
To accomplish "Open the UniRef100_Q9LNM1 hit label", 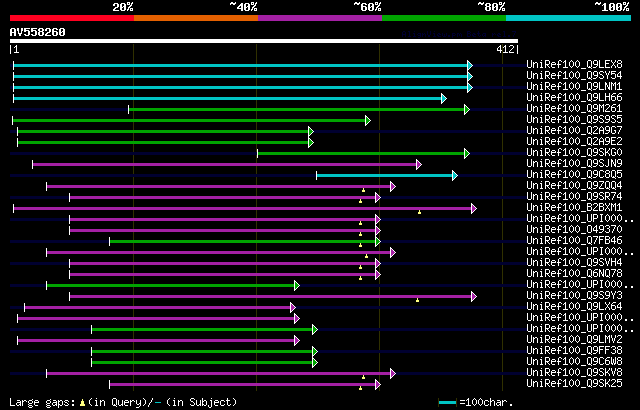I will (574, 86).
